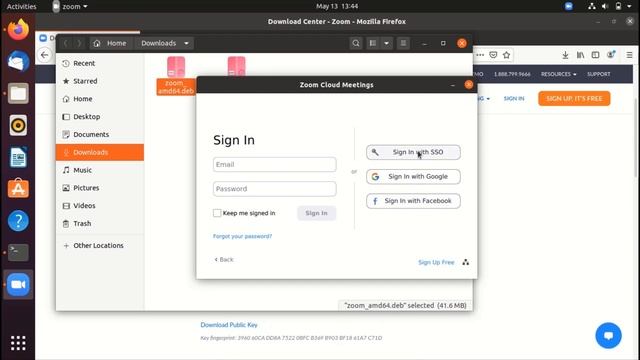Click SIGN IN link on Zoom webpage

(513, 98)
